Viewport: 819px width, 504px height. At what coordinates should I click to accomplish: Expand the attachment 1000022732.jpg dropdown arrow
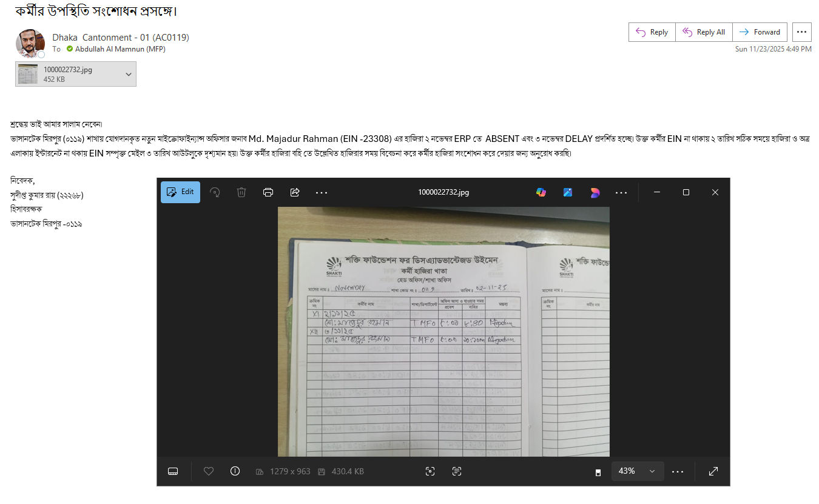pos(128,74)
